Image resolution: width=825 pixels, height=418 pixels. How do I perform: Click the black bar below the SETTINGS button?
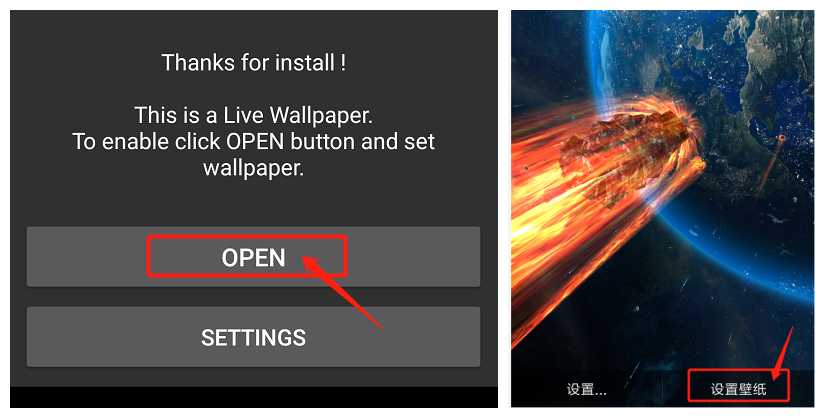coord(253,397)
